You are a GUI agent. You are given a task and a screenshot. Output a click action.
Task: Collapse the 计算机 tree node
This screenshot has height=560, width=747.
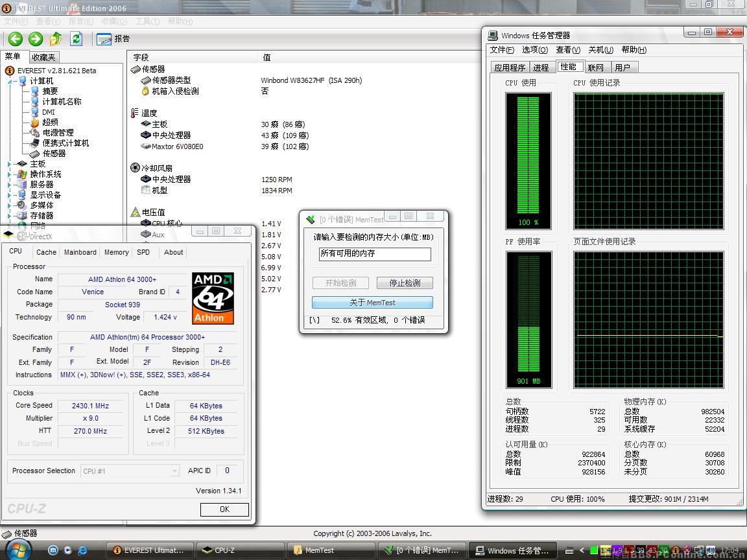coord(10,82)
